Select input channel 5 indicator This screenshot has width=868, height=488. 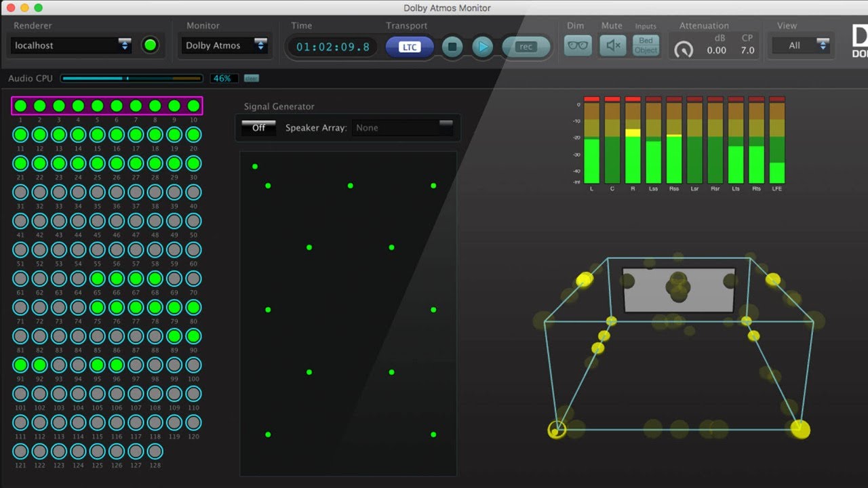point(97,106)
